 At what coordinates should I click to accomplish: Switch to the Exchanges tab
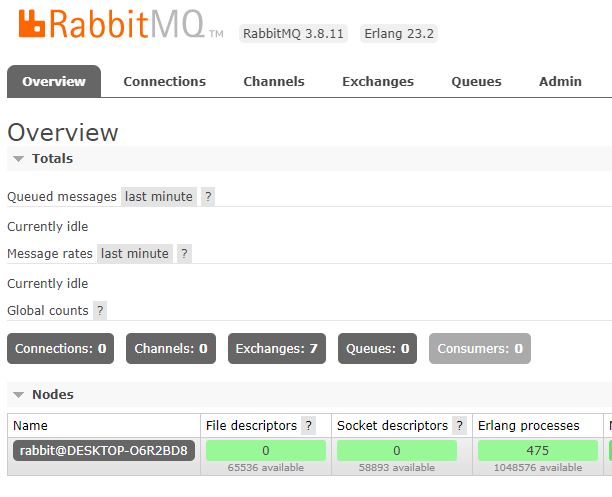[378, 81]
